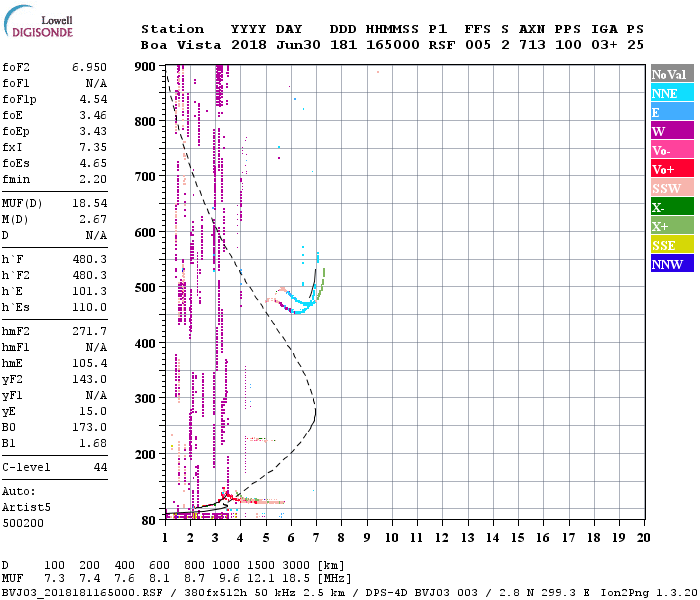Click the M(D) value 2.67

click(93, 220)
